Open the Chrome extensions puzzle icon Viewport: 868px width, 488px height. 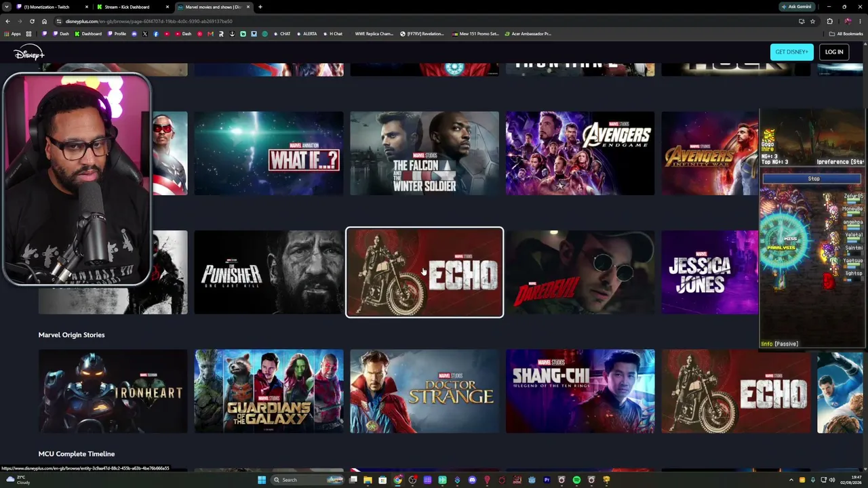click(829, 21)
